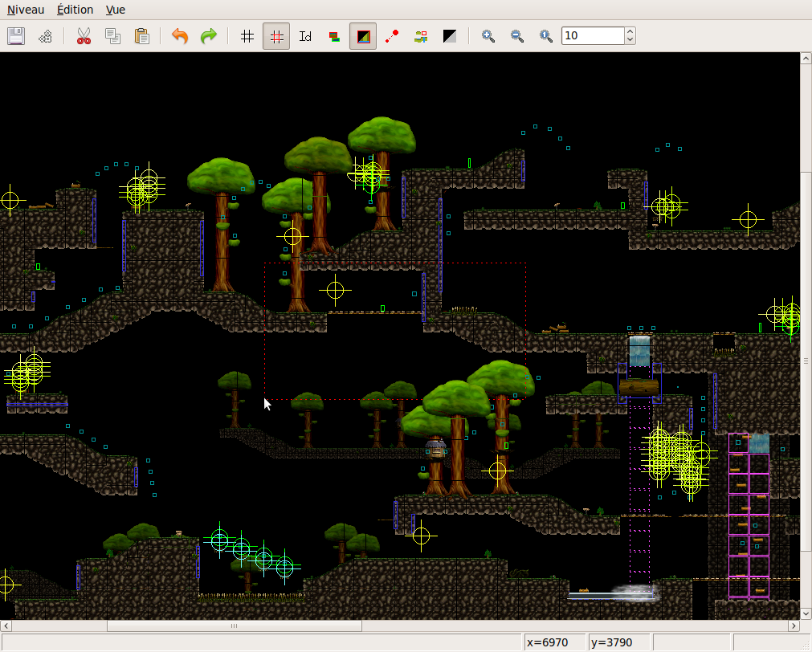Click the zoom value input field
The height and width of the screenshot is (652, 812).
click(592, 36)
